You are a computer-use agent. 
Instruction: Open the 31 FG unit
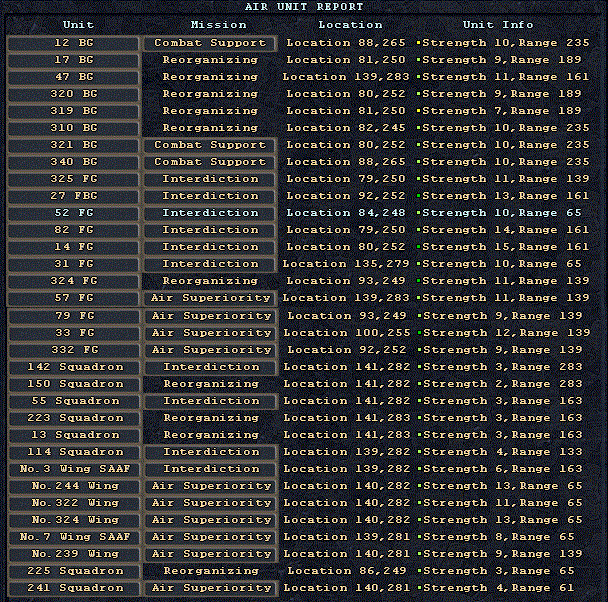73,265
